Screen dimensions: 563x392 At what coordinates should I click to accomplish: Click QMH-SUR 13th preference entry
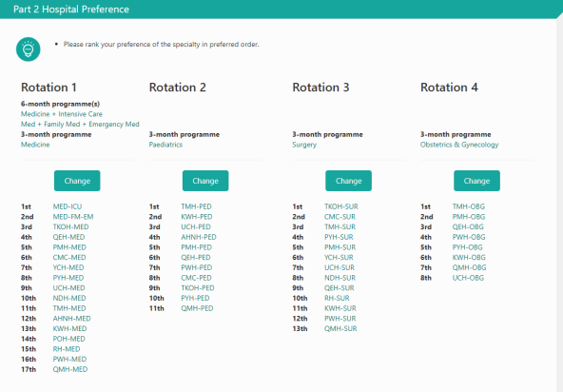click(340, 328)
